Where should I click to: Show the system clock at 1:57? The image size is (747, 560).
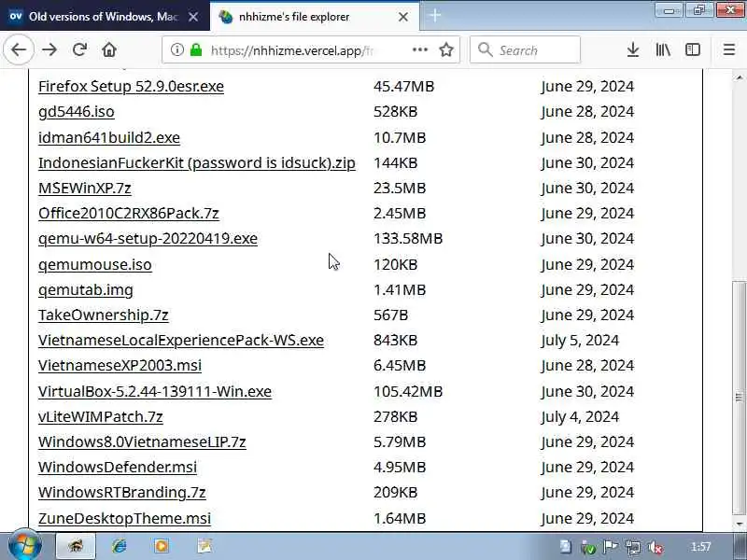(x=700, y=547)
